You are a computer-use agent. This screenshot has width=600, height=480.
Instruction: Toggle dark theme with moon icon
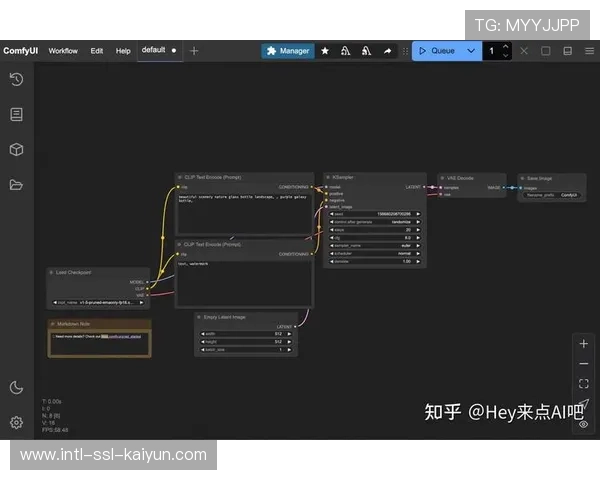[16, 388]
